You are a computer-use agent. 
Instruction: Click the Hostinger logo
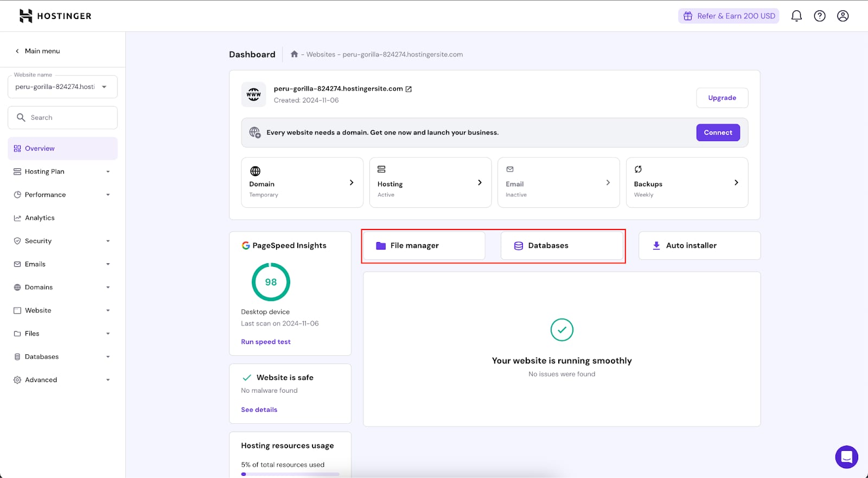pos(55,16)
